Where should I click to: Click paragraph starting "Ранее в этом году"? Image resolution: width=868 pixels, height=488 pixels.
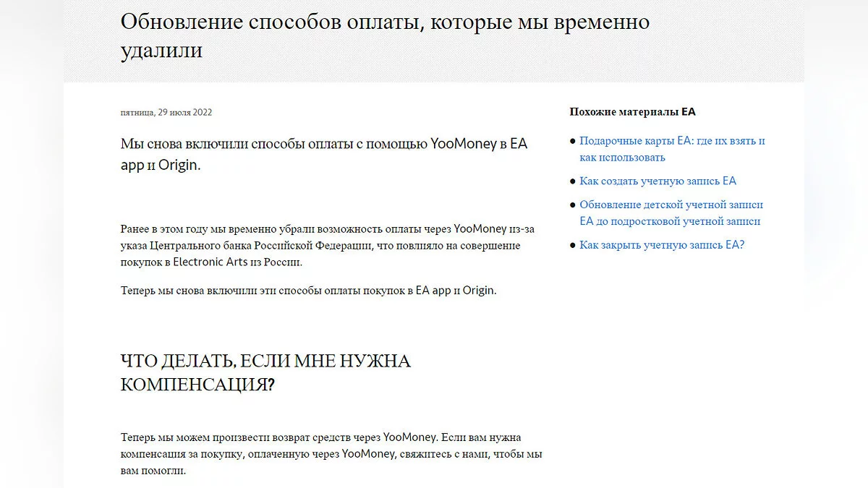pyautogui.click(x=328, y=246)
